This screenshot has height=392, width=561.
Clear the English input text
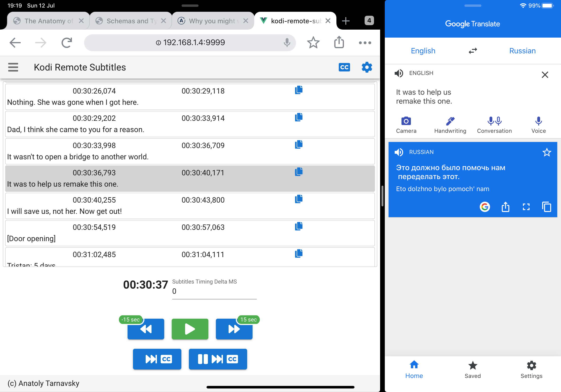[x=545, y=74]
